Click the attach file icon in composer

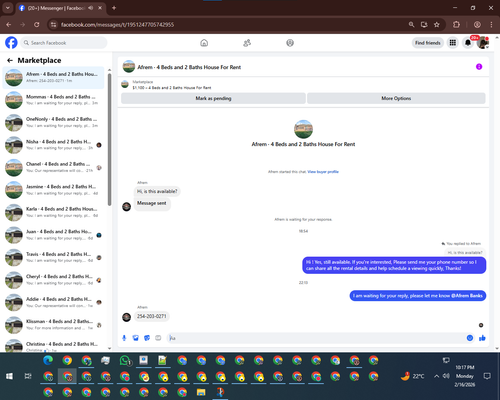coord(136,338)
